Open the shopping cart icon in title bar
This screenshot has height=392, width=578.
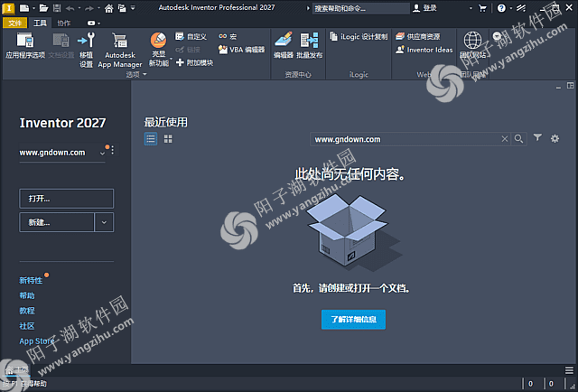pos(482,8)
